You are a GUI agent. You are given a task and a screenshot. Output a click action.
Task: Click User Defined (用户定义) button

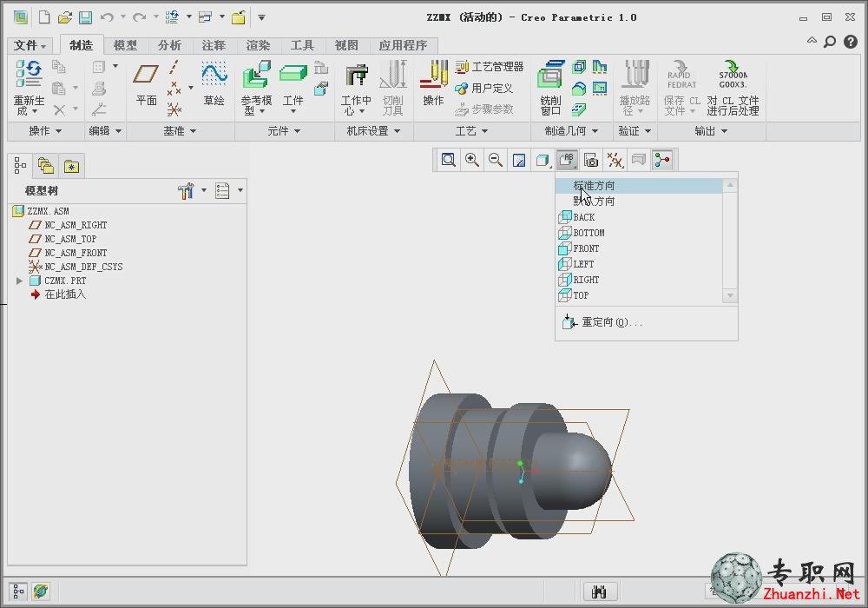tap(483, 88)
